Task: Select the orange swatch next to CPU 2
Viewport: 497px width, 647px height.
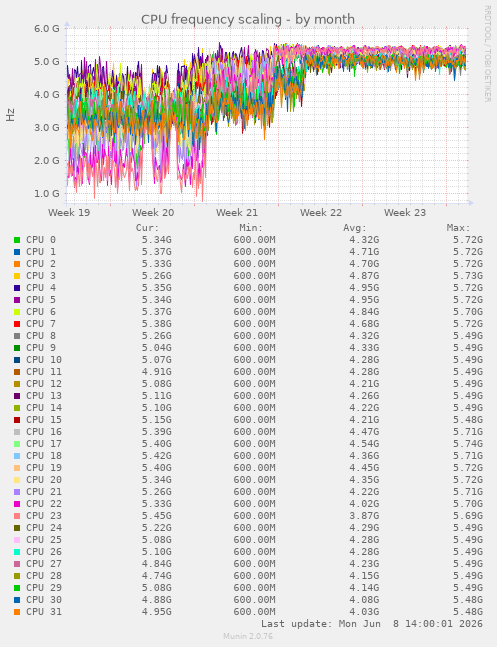Action: 17,264
